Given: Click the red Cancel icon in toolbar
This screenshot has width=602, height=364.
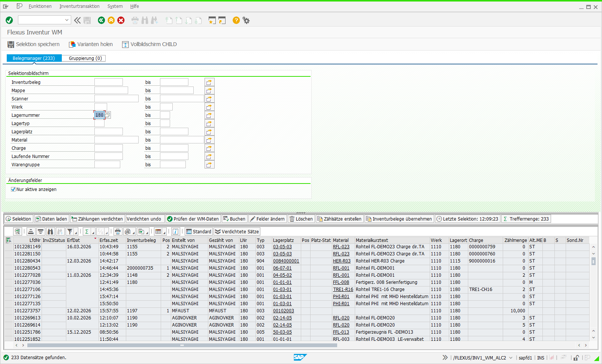Looking at the screenshot, I should click(x=121, y=20).
